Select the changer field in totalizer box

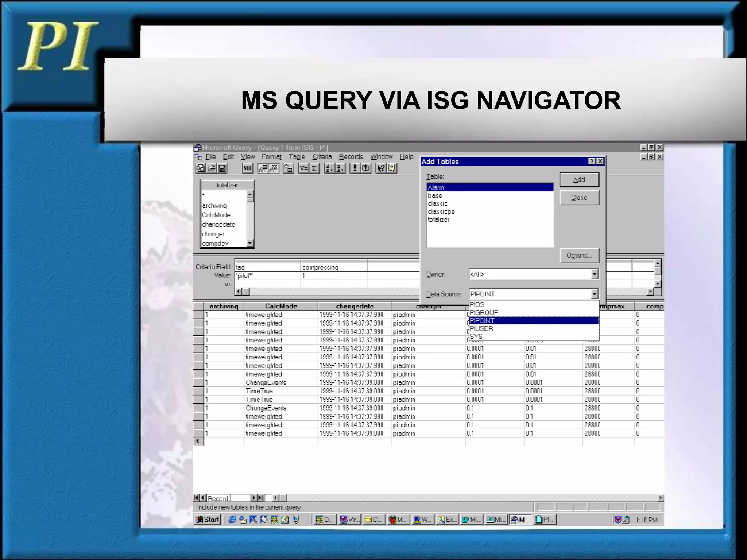(224, 234)
